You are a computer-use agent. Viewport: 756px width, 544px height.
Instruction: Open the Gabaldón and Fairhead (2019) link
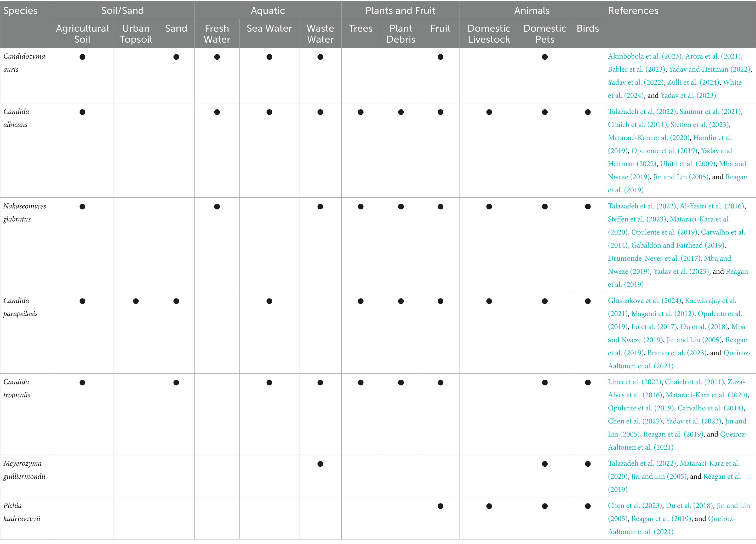pyautogui.click(x=678, y=245)
